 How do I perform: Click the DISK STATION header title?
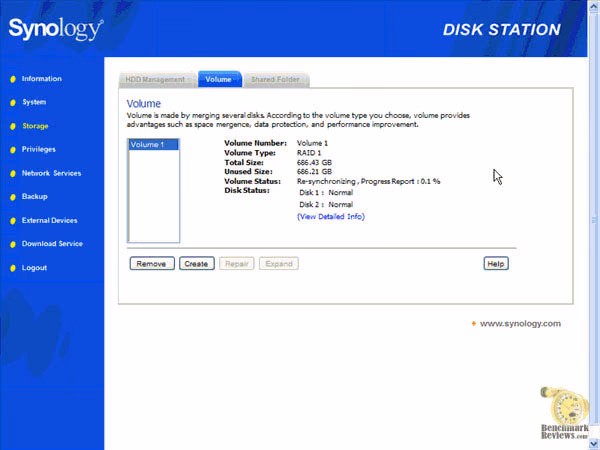pos(502,30)
